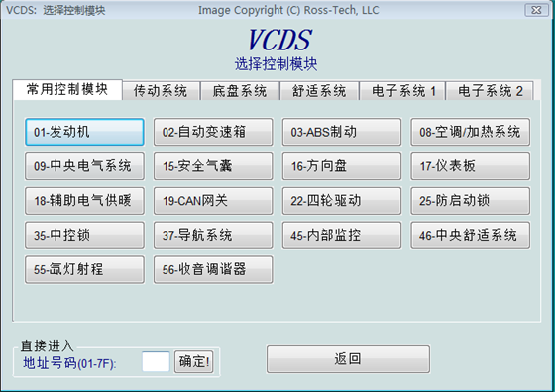The image size is (555, 392).
Task: Switch to the 常用控制模块 tab
Action: (67, 90)
